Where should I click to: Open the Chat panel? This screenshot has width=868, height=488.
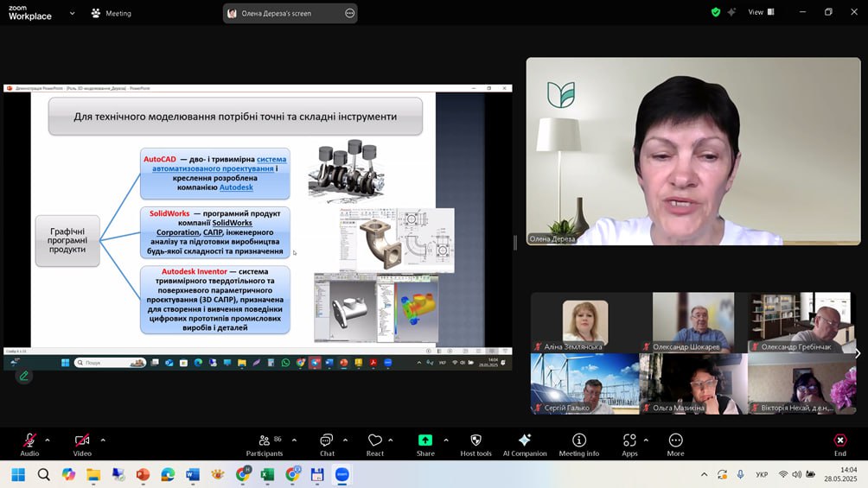(327, 444)
